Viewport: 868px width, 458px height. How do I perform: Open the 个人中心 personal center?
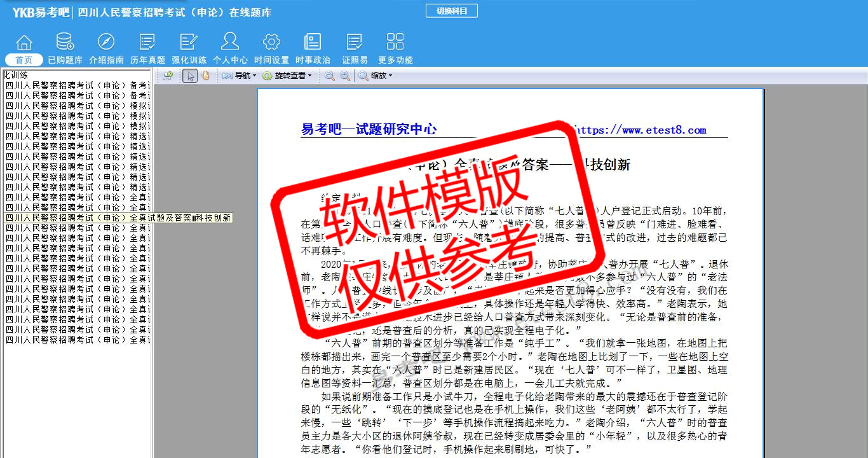coord(230,50)
